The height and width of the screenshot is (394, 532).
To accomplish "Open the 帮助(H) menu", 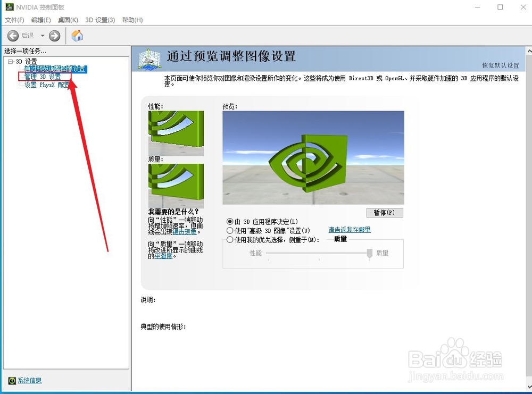I will pos(133,20).
